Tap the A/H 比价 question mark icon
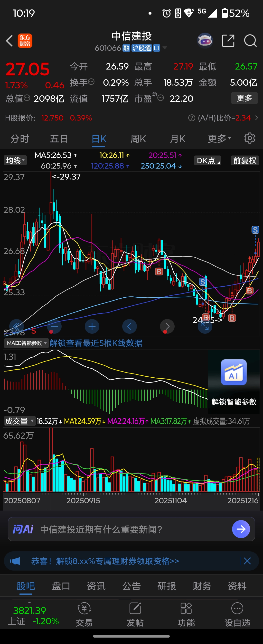Viewport: 263px width, 644px height. pyautogui.click(x=192, y=118)
